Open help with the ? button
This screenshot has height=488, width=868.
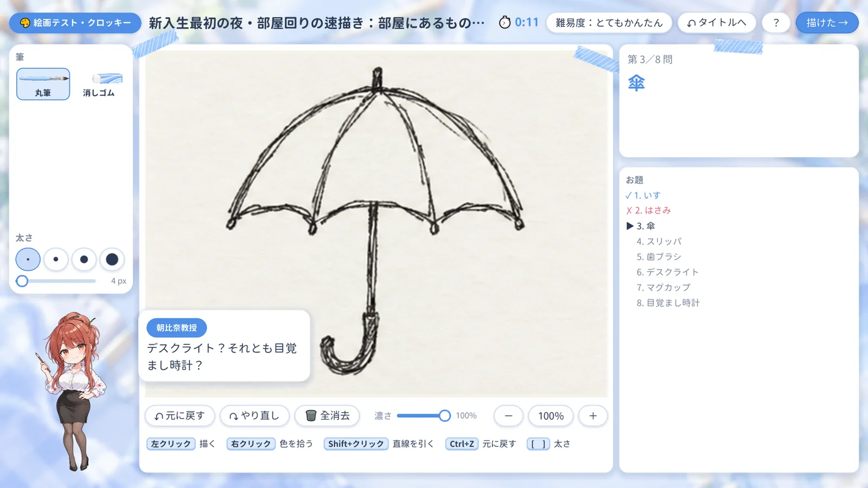coord(776,23)
